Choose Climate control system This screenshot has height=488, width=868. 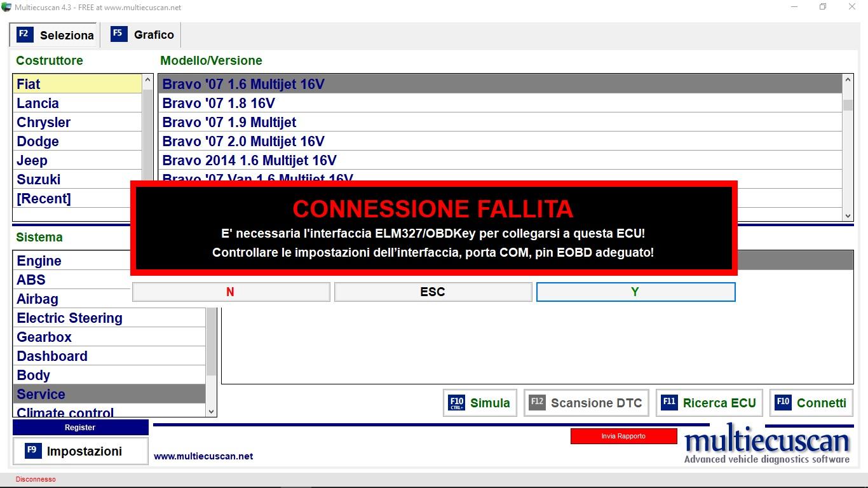click(x=109, y=410)
